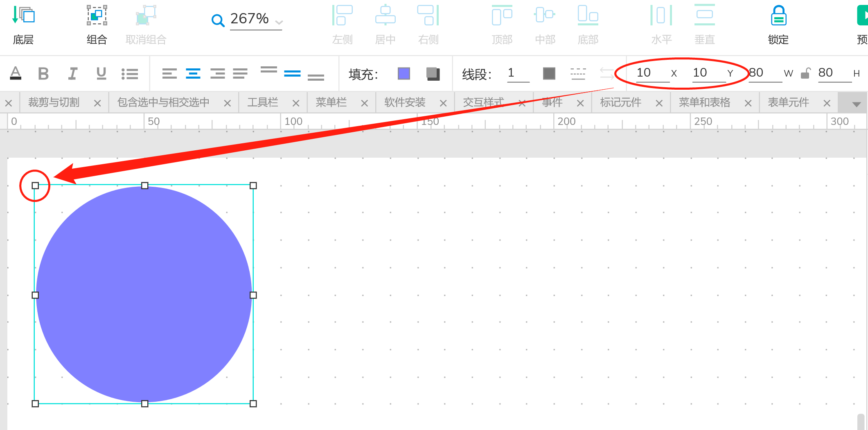The width and height of the screenshot is (868, 430).
Task: Close the 菜单和表格 tab
Action: (x=748, y=103)
